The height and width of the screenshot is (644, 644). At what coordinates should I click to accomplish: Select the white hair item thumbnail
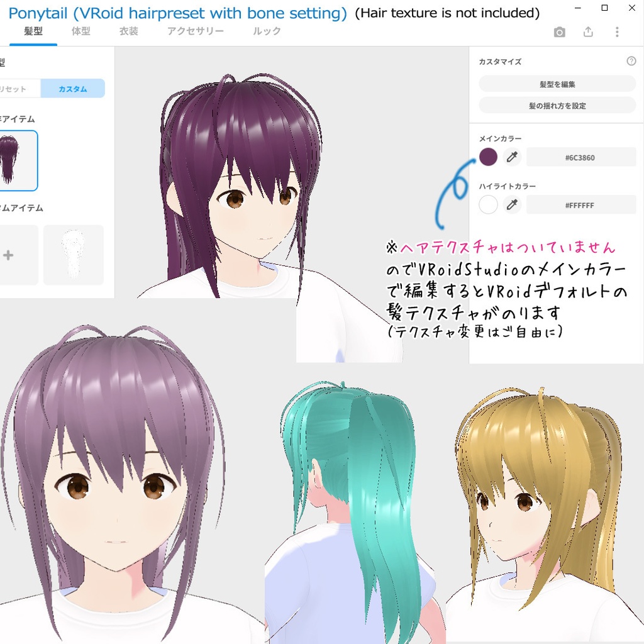tap(74, 255)
